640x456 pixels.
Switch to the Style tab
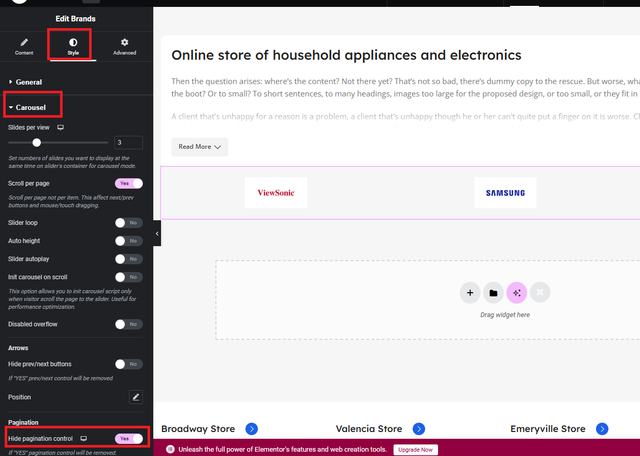point(73,46)
